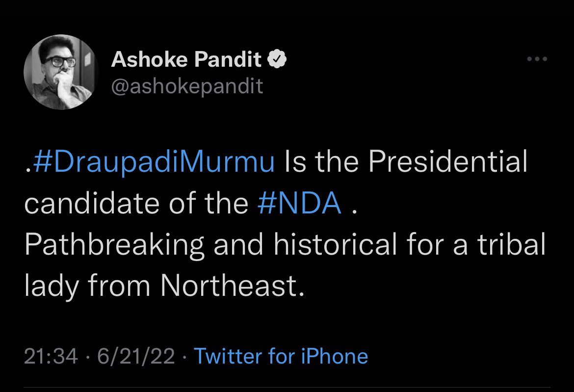Click the word candidate in the tweet
The image size is (574, 392).
92,203
